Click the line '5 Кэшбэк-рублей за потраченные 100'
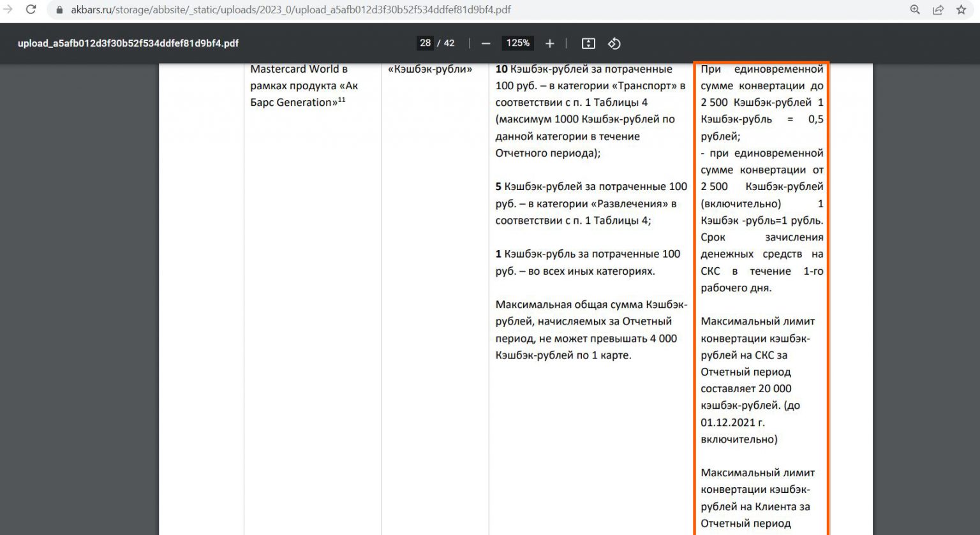 click(591, 187)
